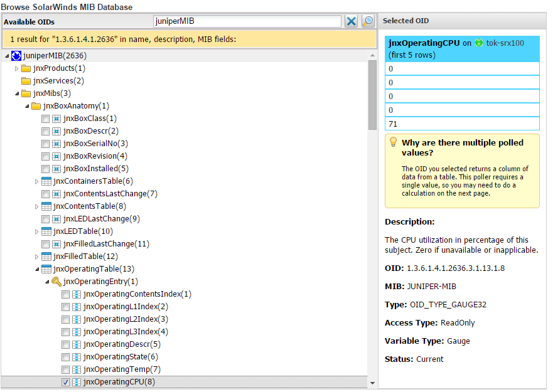Select the jnxFilledLastChange(11) tree item

106,243
